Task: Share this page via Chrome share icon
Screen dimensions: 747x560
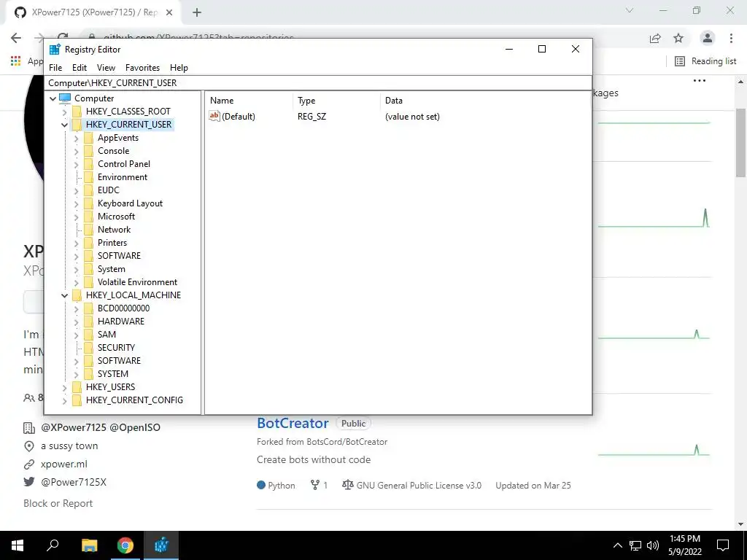Action: pos(655,38)
